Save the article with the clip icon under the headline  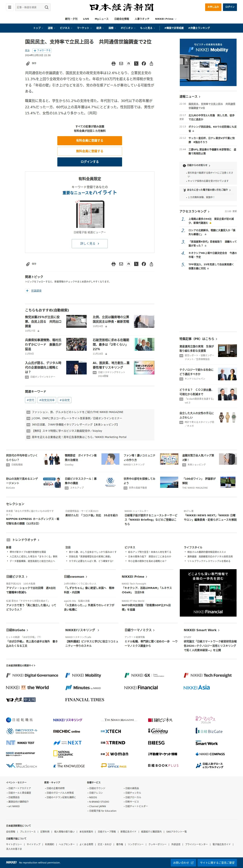[x=28, y=63]
